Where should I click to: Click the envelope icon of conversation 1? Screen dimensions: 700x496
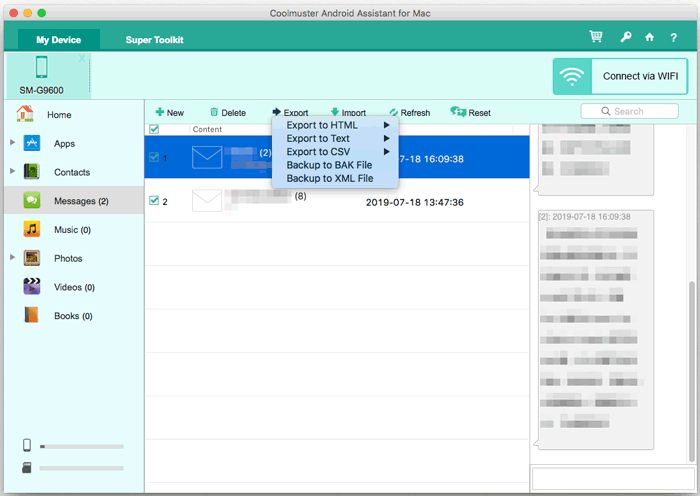[x=207, y=157]
